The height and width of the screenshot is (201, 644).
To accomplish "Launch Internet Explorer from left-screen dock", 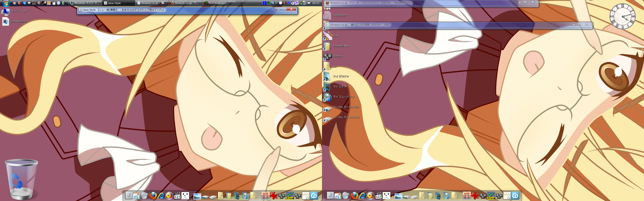I will click(161, 195).
